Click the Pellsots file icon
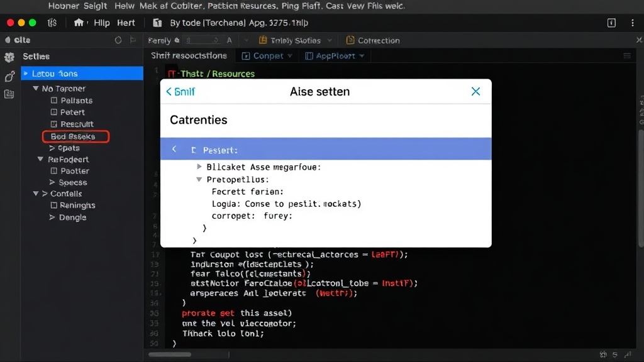644x362 pixels. point(54,100)
